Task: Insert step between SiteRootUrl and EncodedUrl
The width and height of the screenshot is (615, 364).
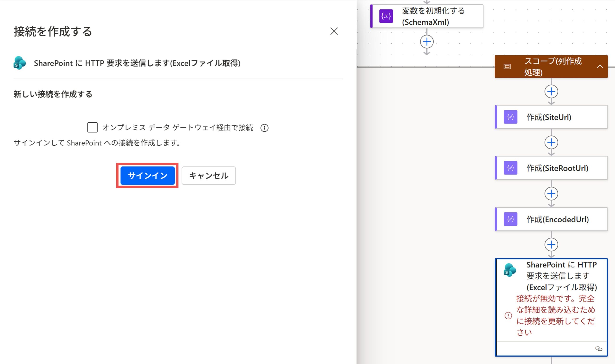Action: point(551,194)
